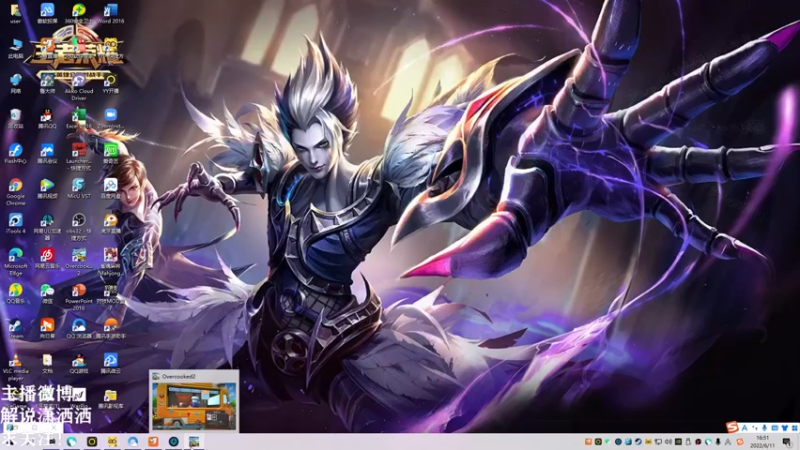The height and width of the screenshot is (450, 800).
Task: Open the Sogou toolbox grid icon
Action: click(x=794, y=428)
